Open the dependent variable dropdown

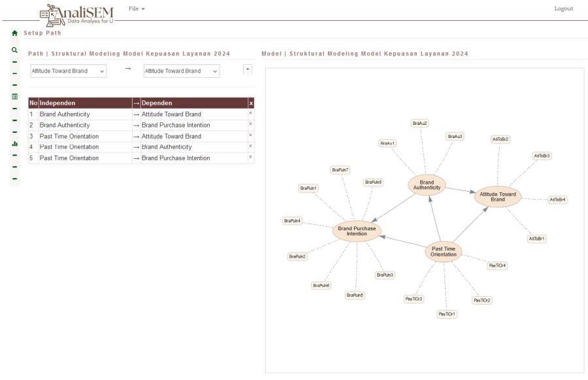[182, 71]
